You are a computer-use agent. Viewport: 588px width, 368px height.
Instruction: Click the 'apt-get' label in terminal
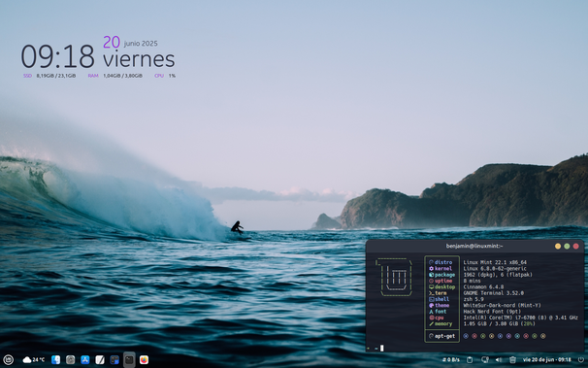point(444,336)
